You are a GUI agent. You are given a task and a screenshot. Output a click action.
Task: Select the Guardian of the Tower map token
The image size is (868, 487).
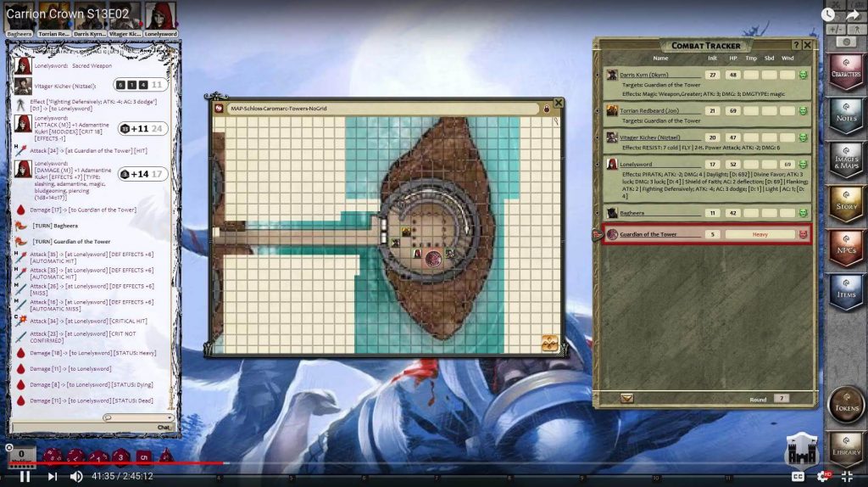tap(433, 258)
